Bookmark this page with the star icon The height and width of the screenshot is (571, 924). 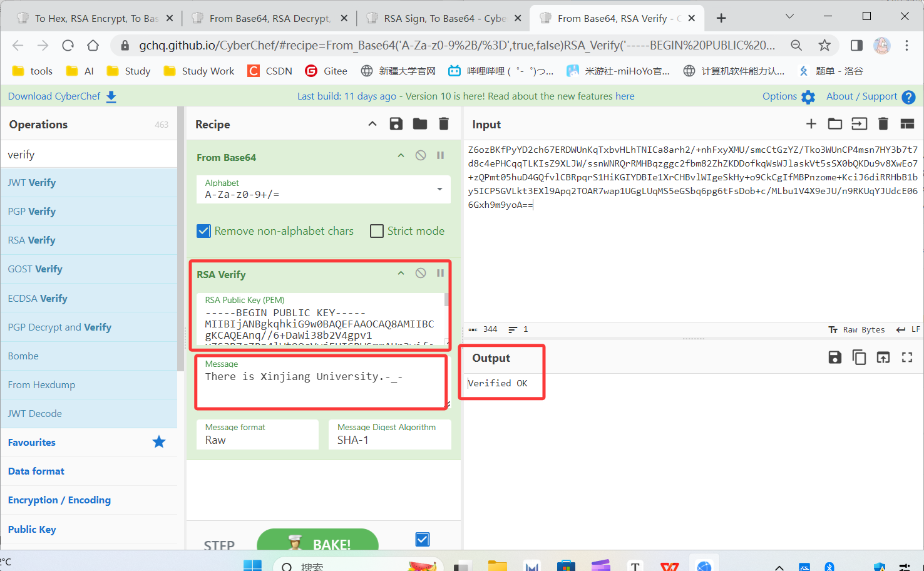point(824,45)
